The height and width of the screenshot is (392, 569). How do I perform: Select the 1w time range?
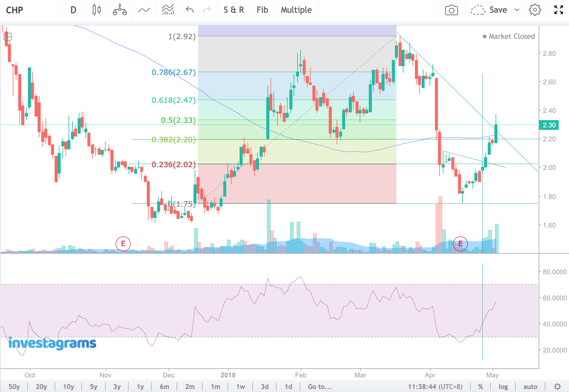pos(241,387)
